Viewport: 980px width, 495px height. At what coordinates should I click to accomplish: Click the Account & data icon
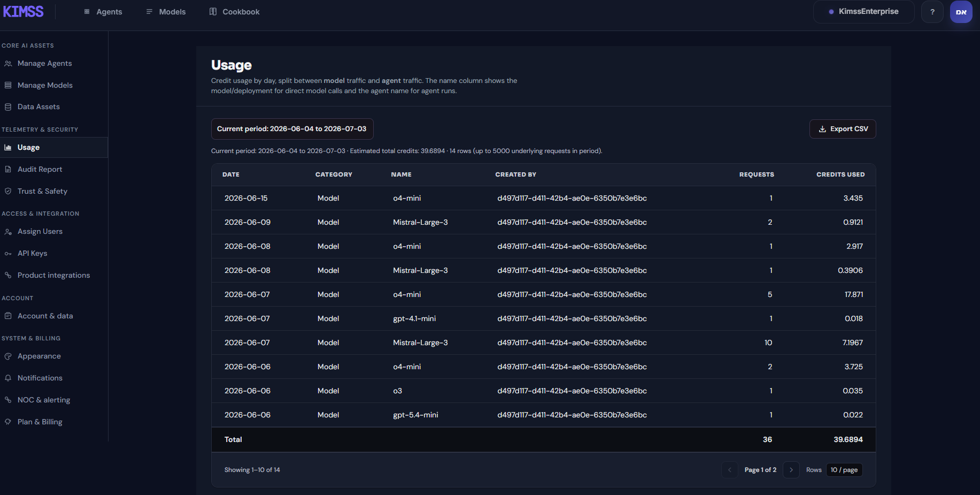point(8,316)
